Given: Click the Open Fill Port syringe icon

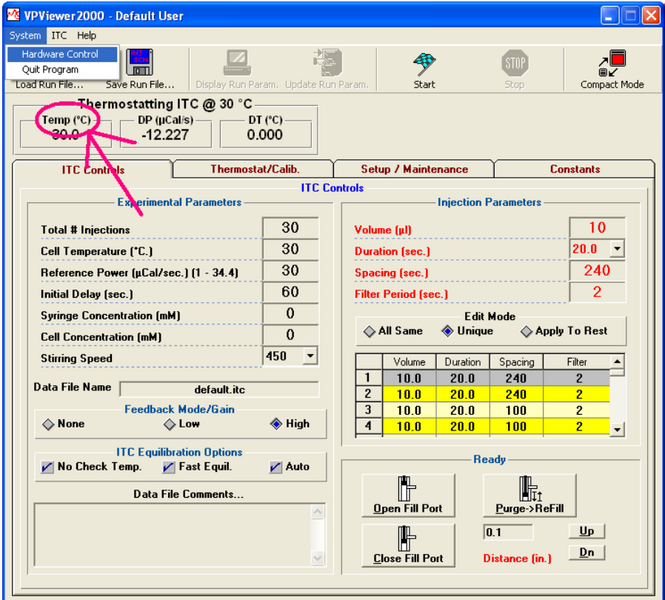Looking at the screenshot, I should tap(408, 488).
